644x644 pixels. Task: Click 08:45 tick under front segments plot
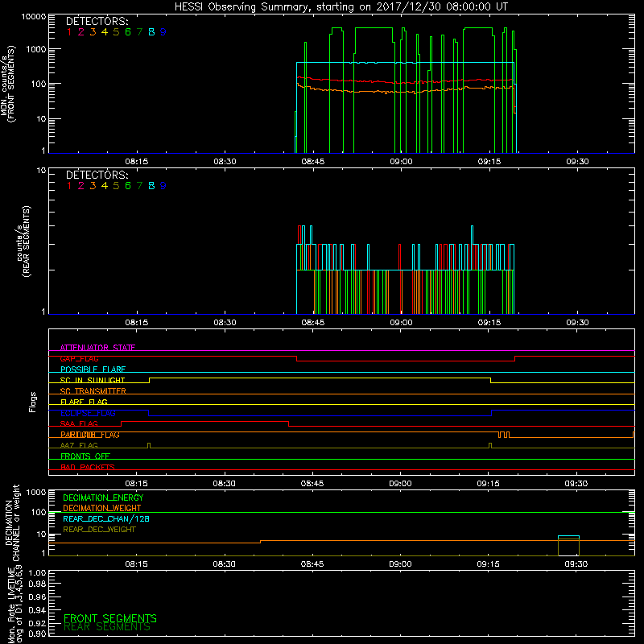313,162
